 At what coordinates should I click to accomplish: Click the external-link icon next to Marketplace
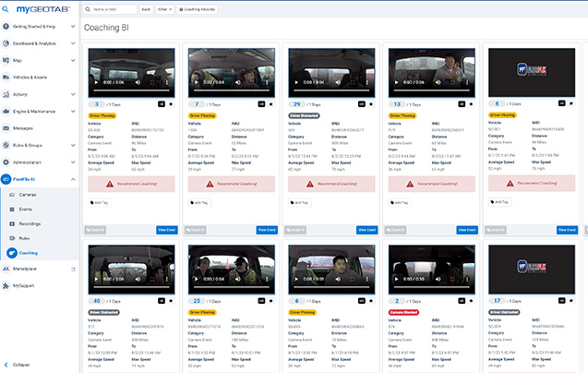pyautogui.click(x=73, y=269)
